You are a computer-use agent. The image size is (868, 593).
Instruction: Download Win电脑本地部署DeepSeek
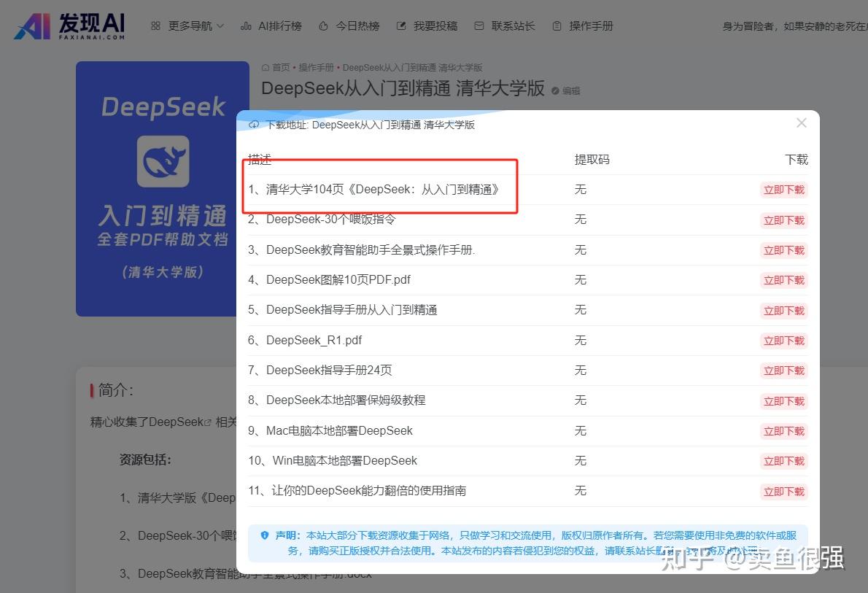[x=784, y=461]
